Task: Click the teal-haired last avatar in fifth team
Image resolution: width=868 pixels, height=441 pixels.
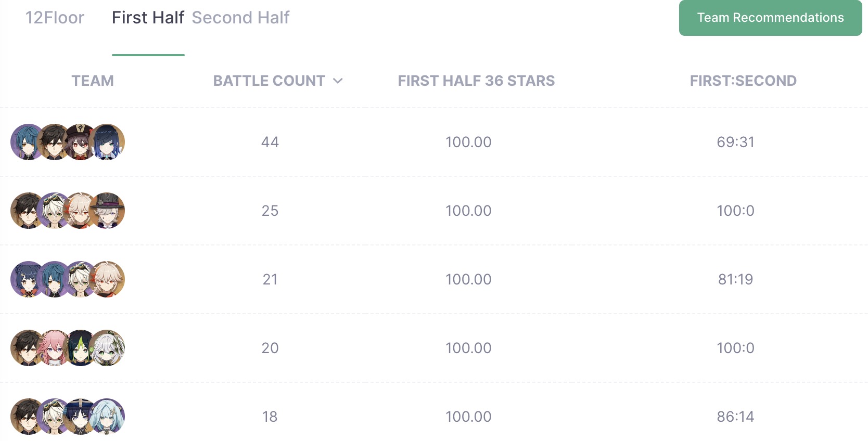Action: tap(107, 417)
